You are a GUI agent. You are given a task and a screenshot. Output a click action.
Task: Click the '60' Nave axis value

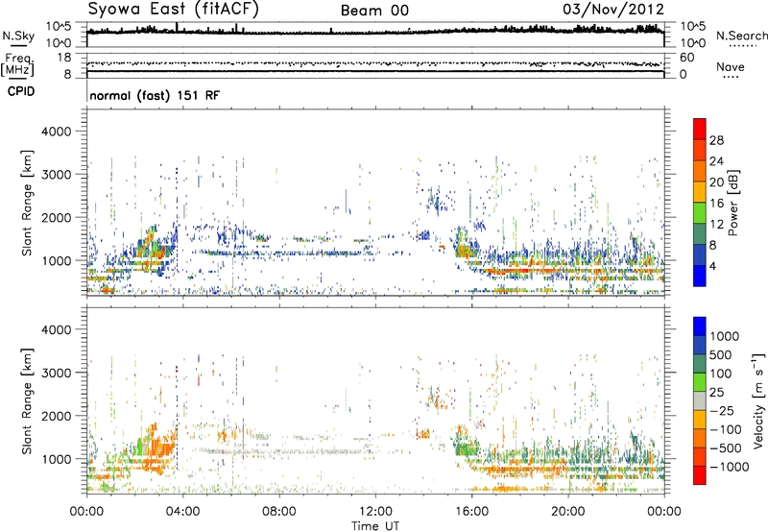[x=686, y=58]
